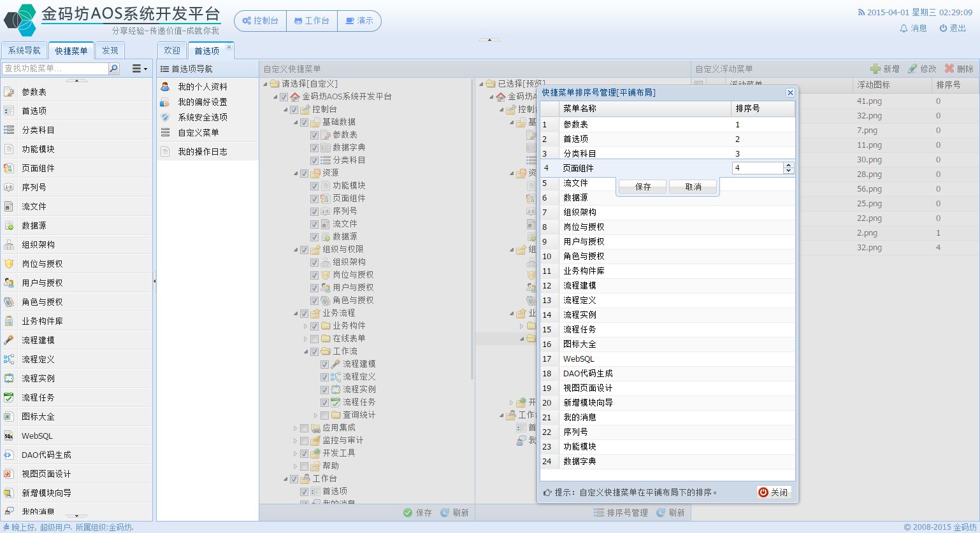This screenshot has width=980, height=533.
Task: Check the 应用集成 checkbox
Action: click(x=304, y=428)
